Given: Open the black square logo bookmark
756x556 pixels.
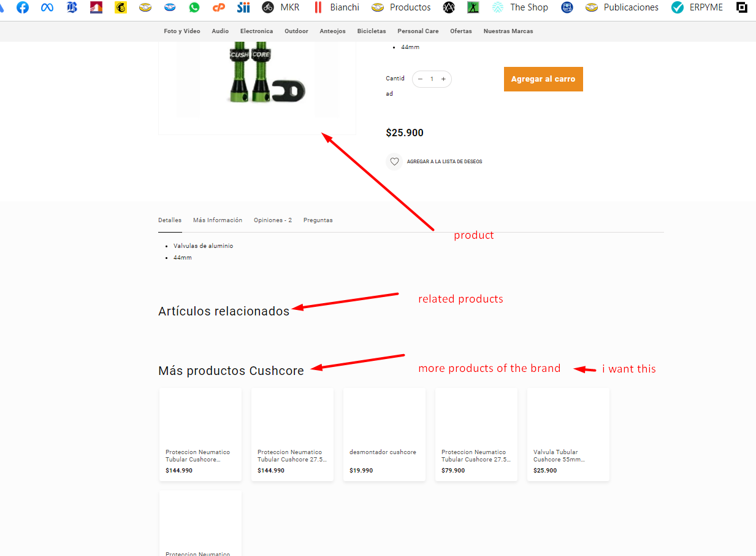Looking at the screenshot, I should pos(742,7).
